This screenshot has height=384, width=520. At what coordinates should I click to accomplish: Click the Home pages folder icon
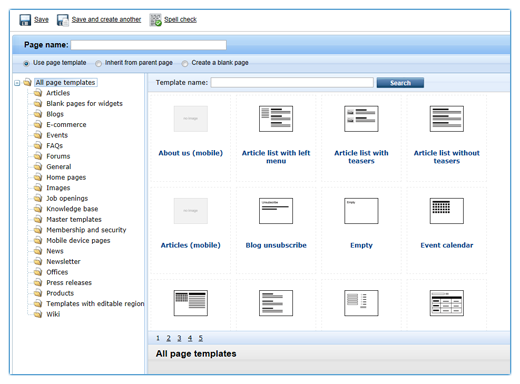(x=38, y=177)
